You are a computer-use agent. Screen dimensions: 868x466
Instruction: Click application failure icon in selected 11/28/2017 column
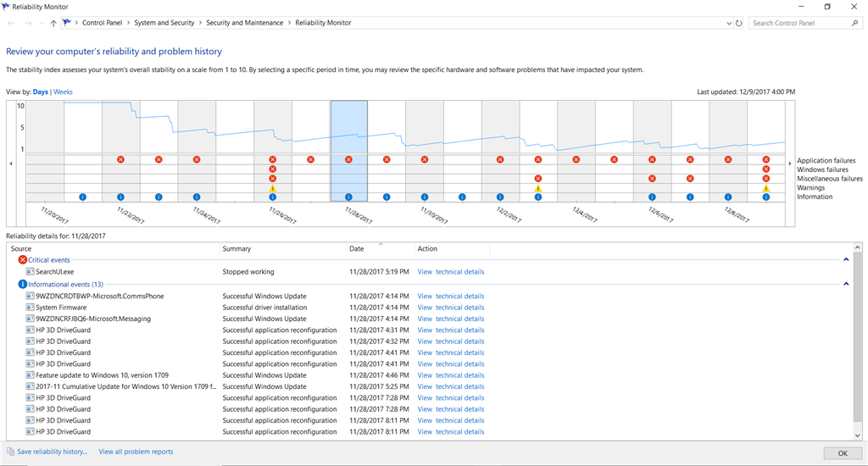[x=348, y=159]
